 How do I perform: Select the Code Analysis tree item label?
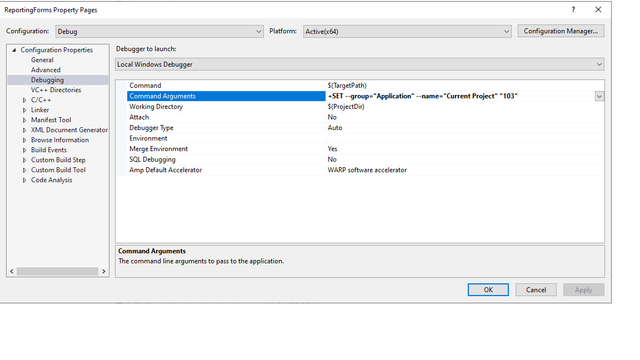coord(51,180)
